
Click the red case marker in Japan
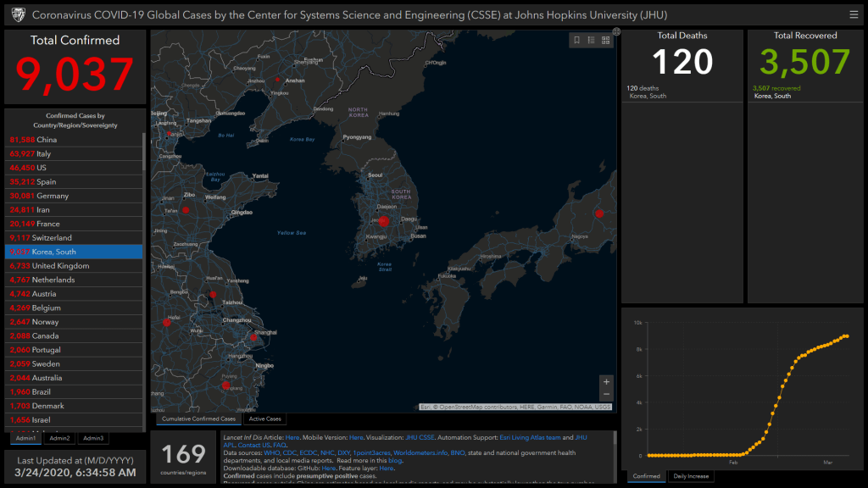(x=599, y=213)
